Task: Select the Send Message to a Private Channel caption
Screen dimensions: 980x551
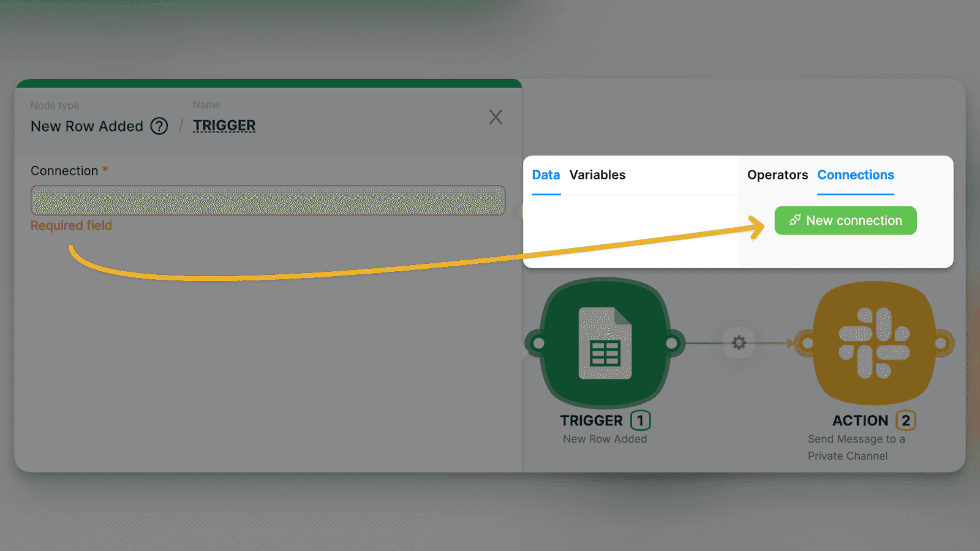Action: coord(856,448)
